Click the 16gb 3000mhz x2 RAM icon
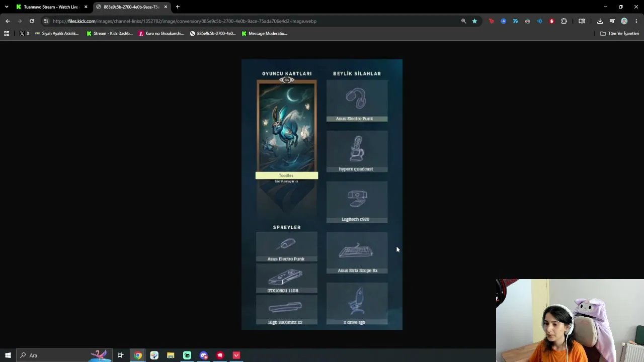The image size is (644, 362). (x=285, y=307)
